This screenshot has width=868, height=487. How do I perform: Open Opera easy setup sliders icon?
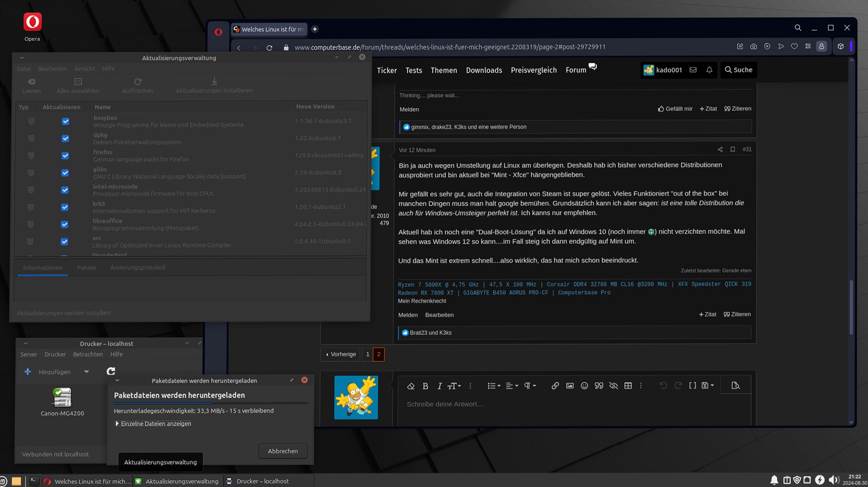[x=808, y=47]
